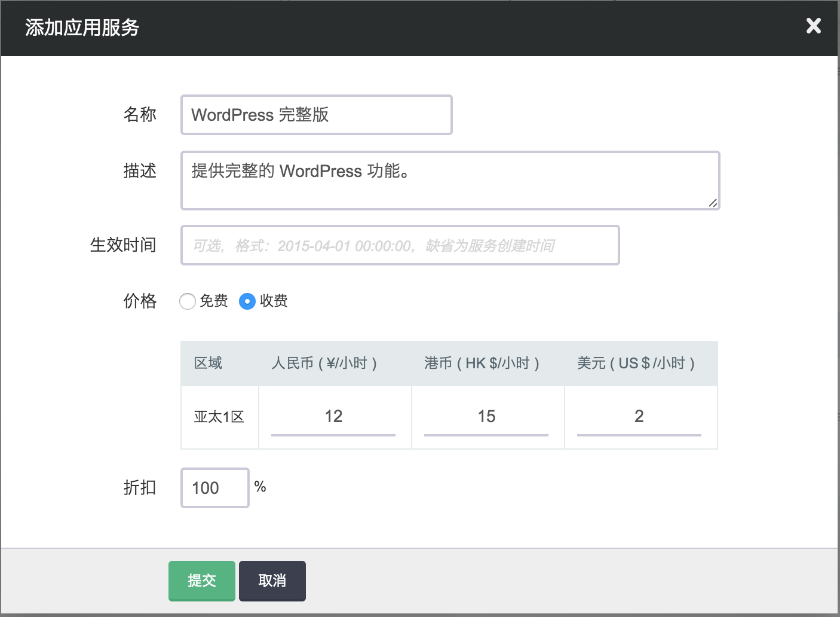
Task: Click the 区域 column header
Action: 208,363
